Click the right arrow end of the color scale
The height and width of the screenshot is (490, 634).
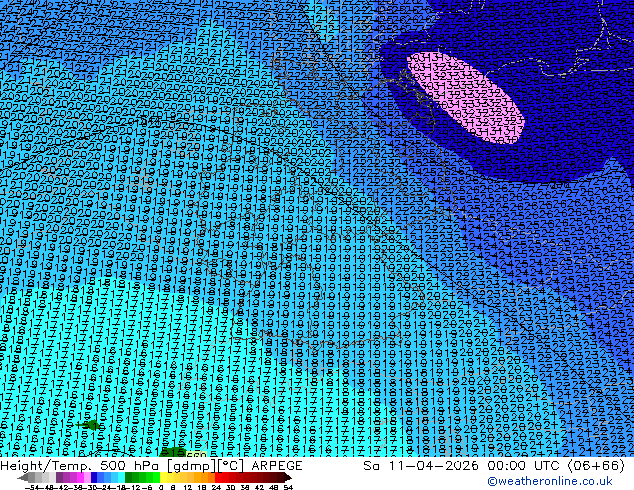pos(288,477)
